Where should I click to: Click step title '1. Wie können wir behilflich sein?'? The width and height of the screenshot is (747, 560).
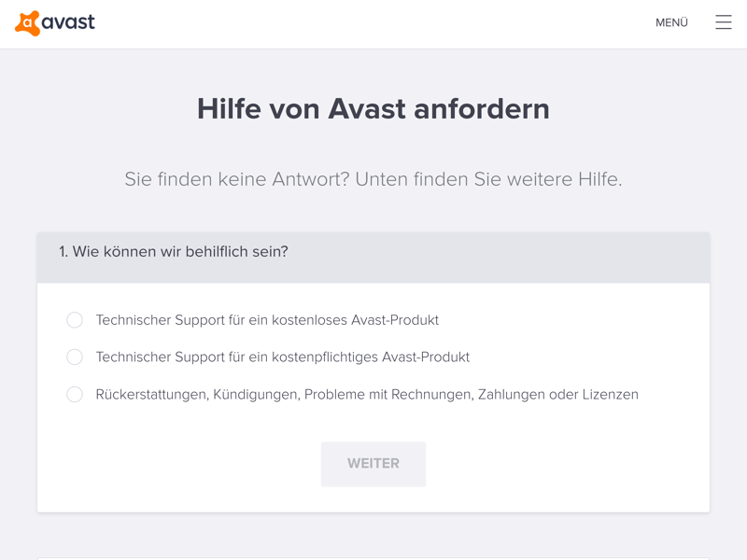point(174,252)
